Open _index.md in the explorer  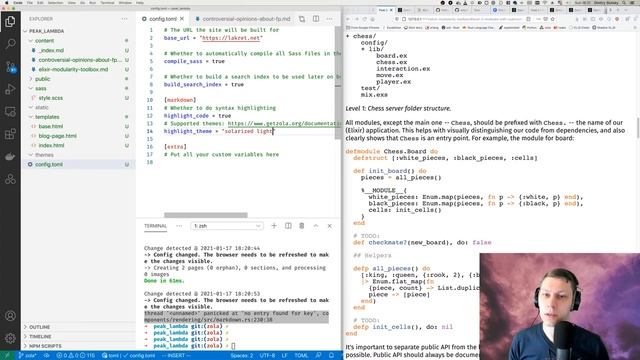[x=51, y=50]
